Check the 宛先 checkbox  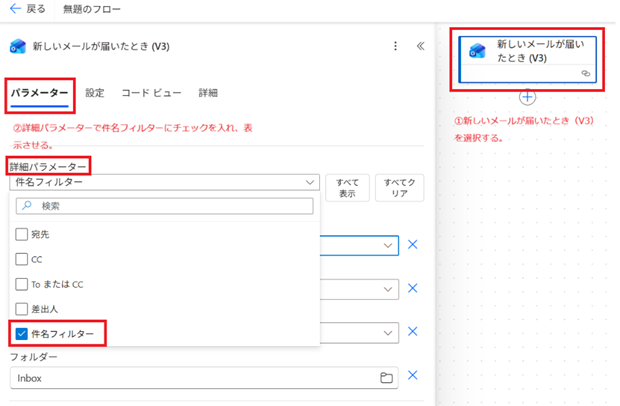point(22,234)
